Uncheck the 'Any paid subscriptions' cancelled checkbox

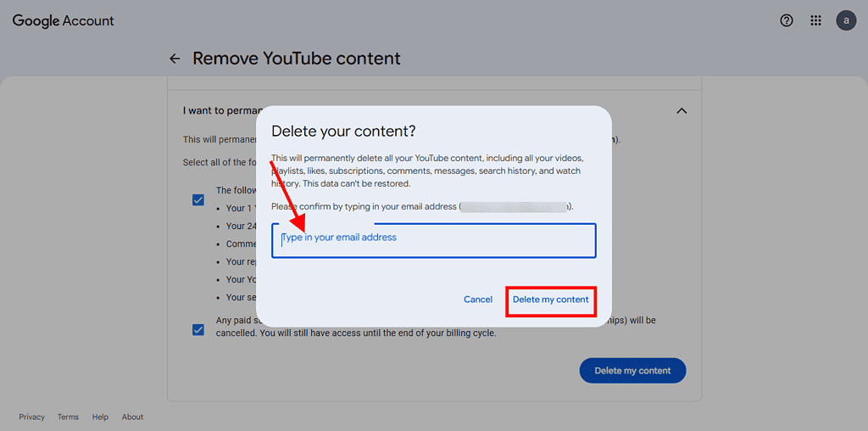tap(198, 330)
